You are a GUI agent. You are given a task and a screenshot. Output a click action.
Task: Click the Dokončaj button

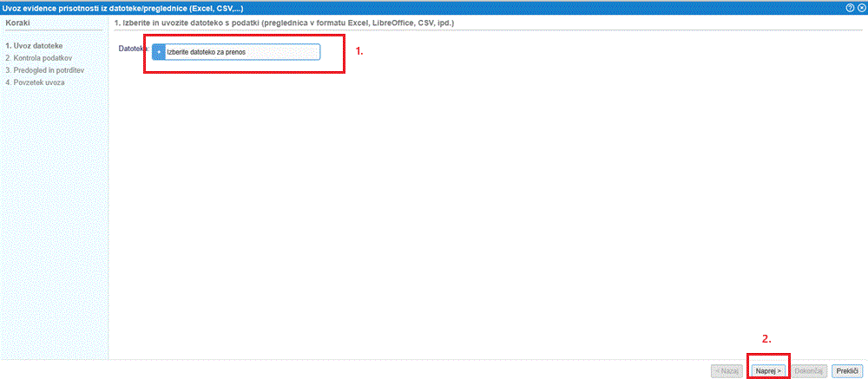click(x=808, y=370)
